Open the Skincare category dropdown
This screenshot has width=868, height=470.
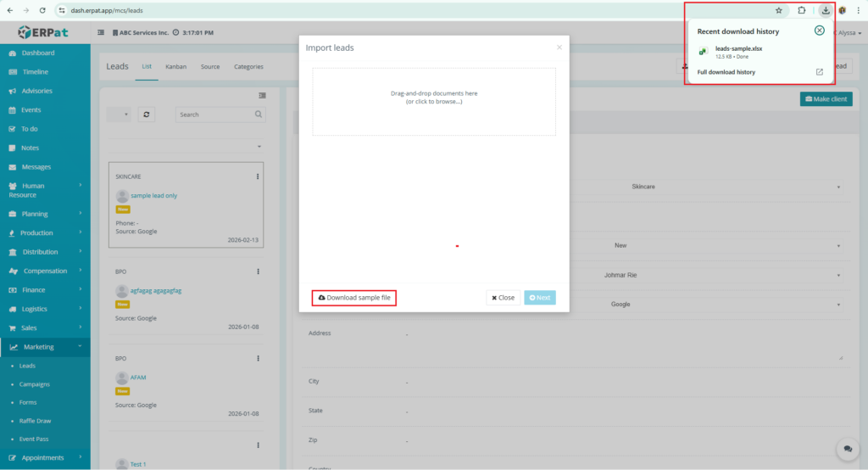coord(734,187)
